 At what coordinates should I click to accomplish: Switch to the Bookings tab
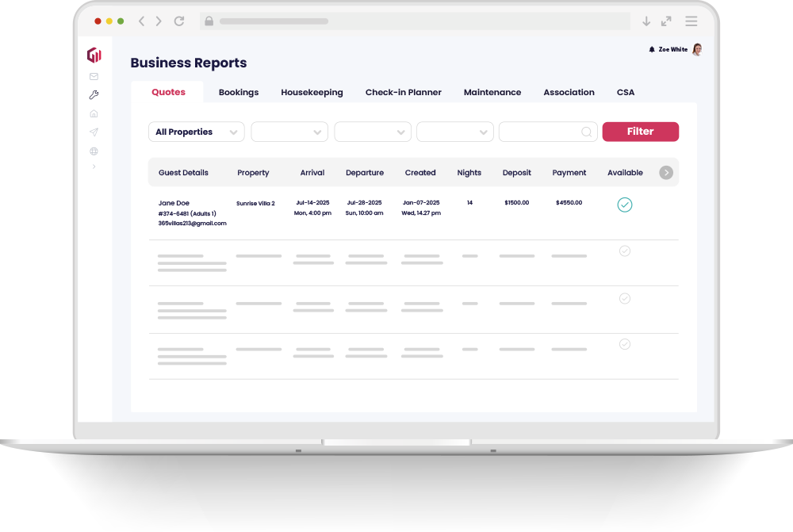239,92
